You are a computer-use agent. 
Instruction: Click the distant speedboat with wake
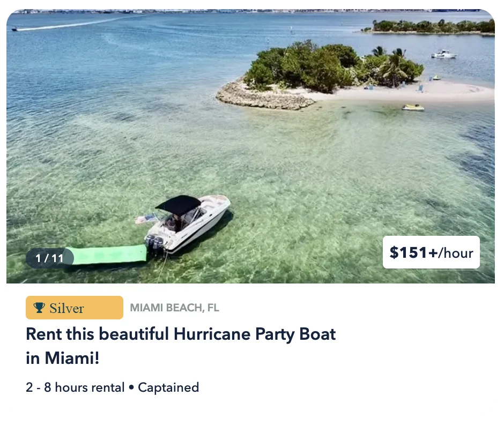tap(14, 29)
